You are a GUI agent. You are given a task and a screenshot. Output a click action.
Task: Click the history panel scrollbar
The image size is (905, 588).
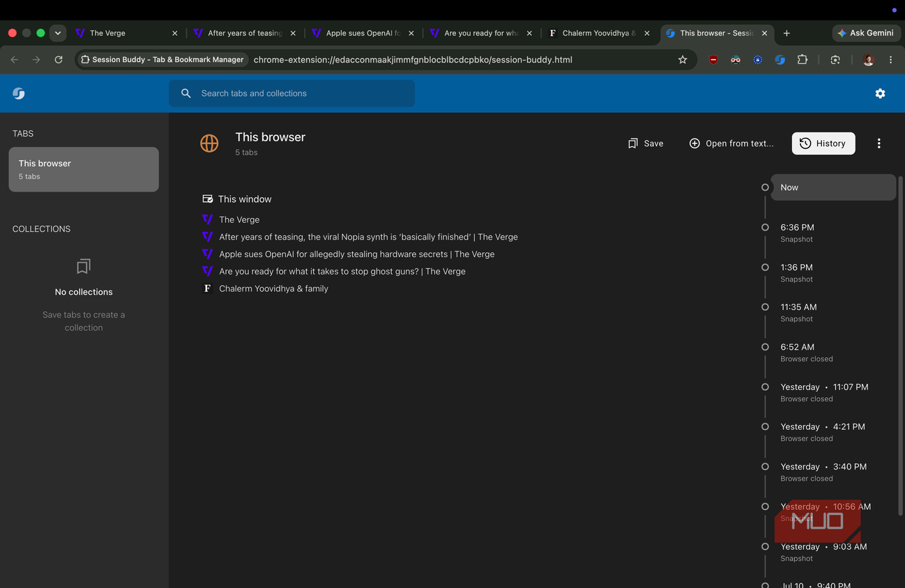click(x=901, y=345)
